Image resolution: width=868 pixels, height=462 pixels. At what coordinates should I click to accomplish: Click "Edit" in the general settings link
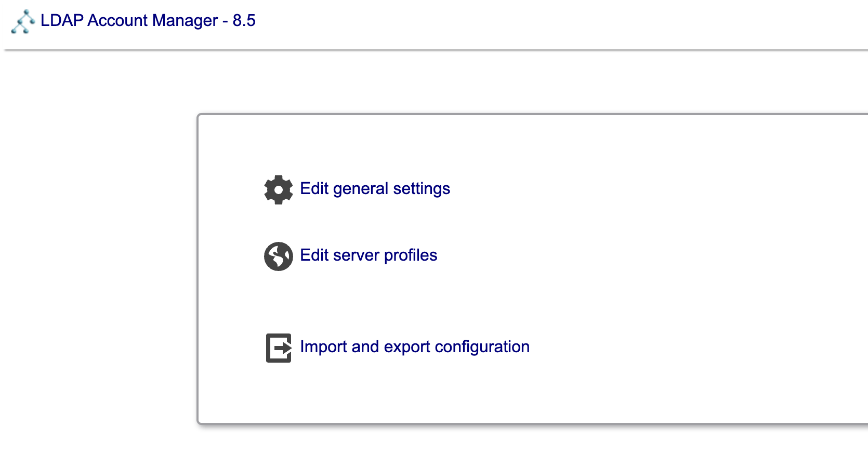pos(314,188)
